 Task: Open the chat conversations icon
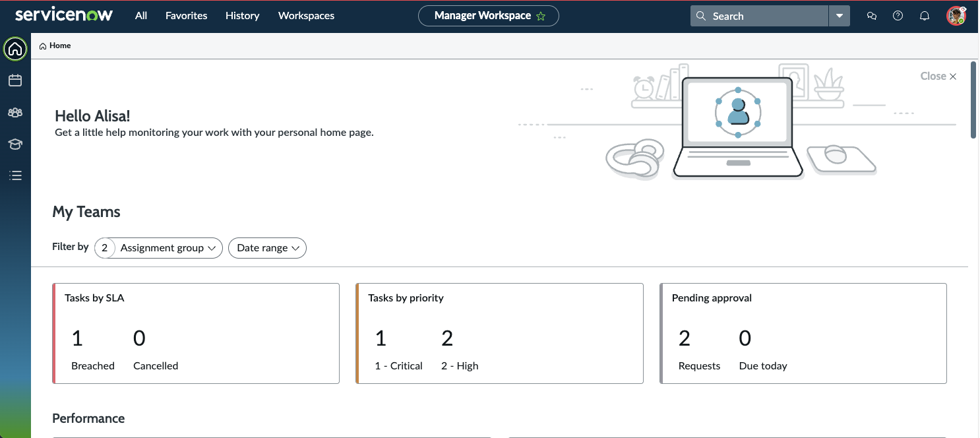click(x=872, y=16)
